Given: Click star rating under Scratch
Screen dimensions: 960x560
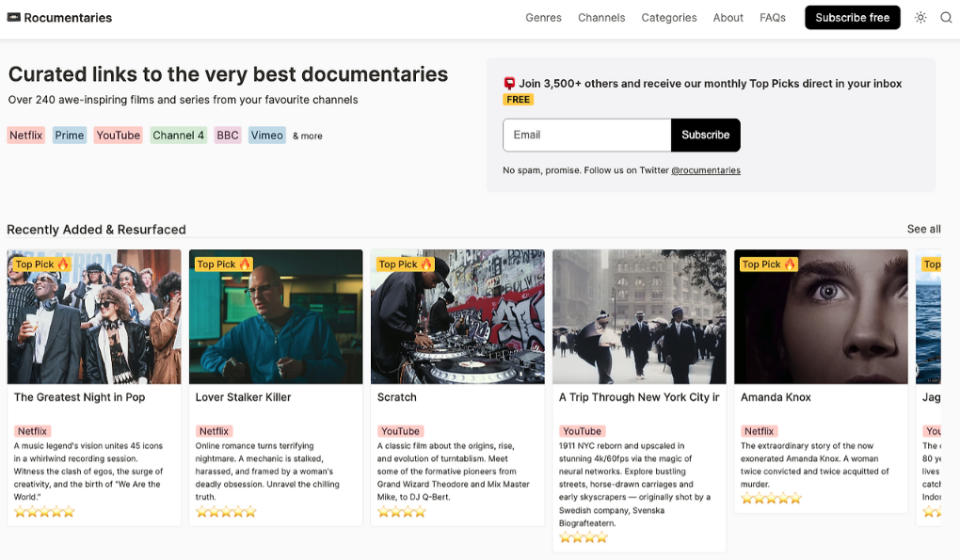Looking at the screenshot, I should coord(402,512).
